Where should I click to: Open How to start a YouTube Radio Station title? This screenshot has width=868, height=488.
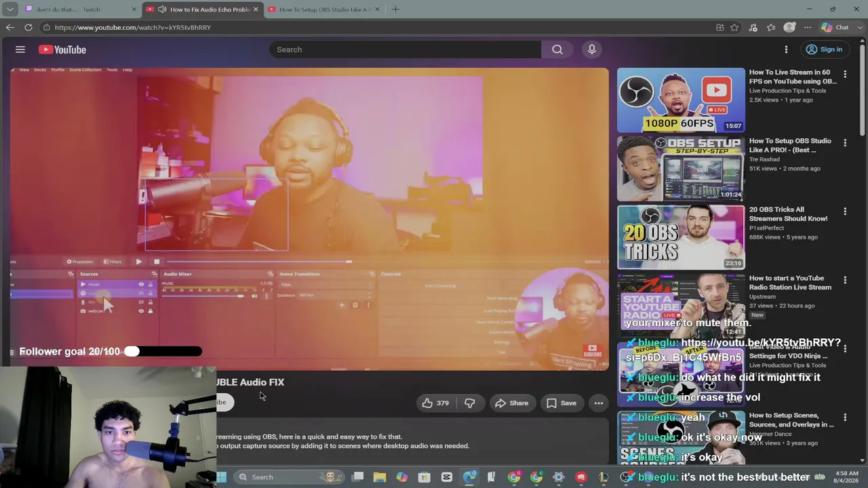tap(790, 283)
